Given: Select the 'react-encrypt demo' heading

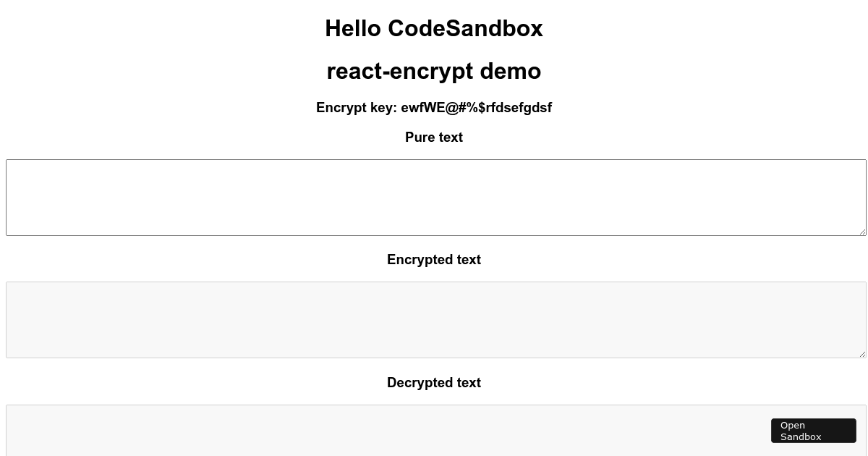Looking at the screenshot, I should tap(434, 71).
